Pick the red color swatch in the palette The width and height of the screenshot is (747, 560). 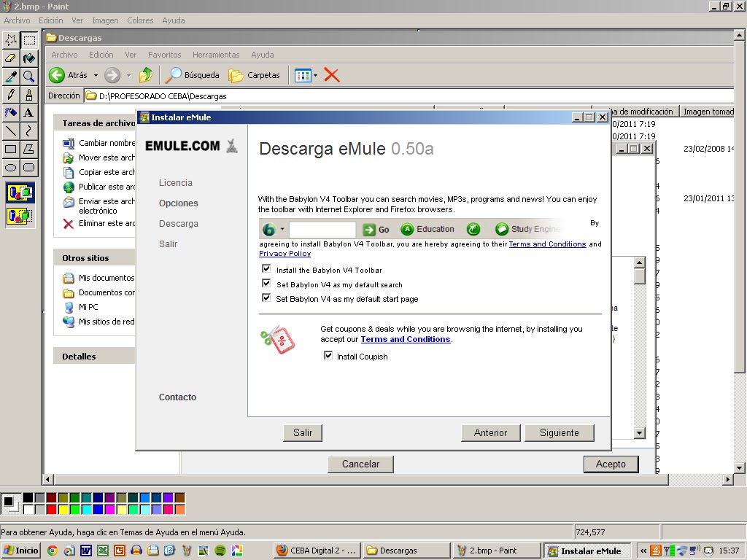(x=52, y=509)
